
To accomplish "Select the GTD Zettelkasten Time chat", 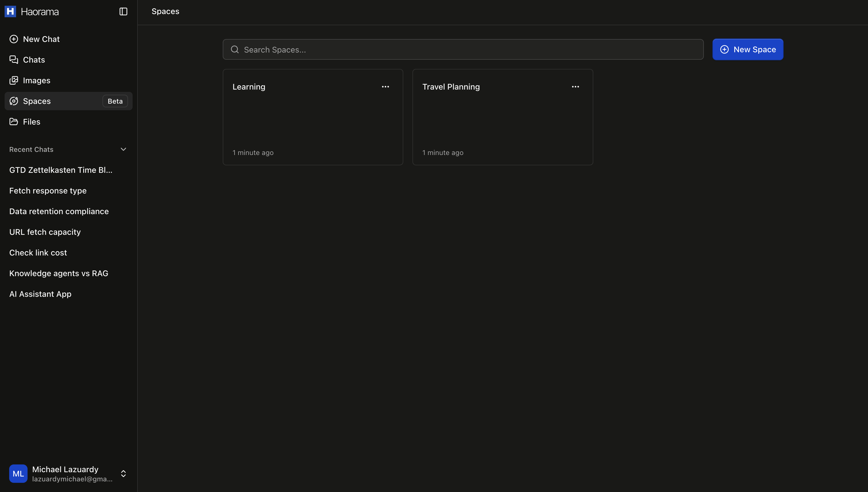I will click(x=61, y=170).
